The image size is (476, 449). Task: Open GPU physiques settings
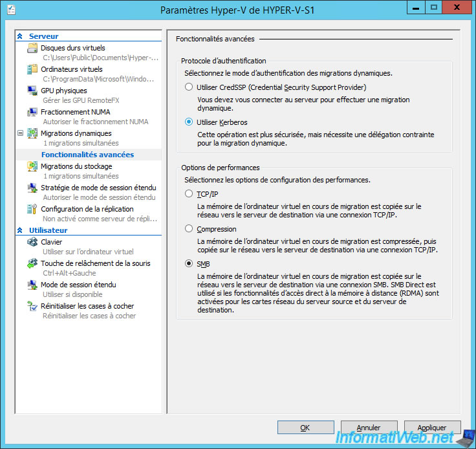pyautogui.click(x=64, y=91)
